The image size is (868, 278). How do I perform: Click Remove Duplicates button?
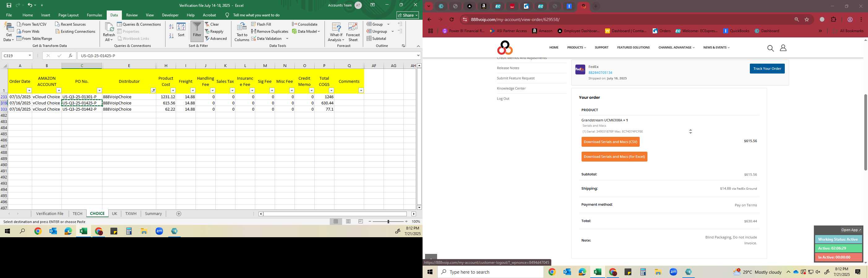[x=270, y=31]
